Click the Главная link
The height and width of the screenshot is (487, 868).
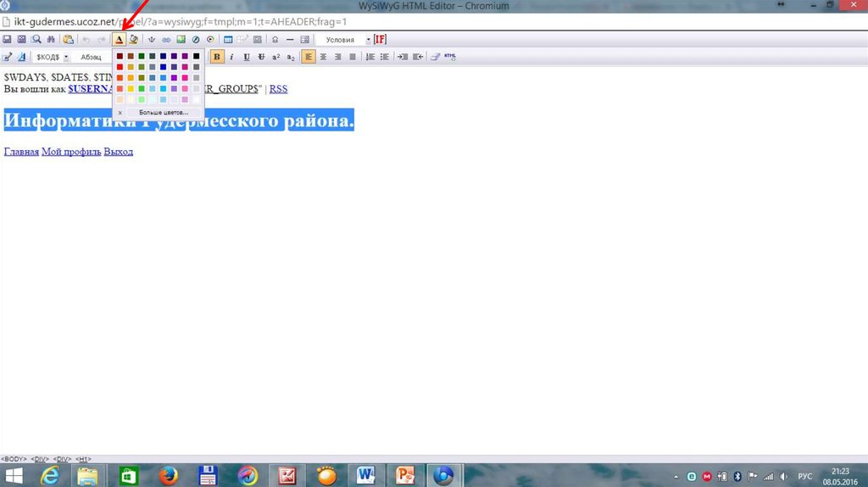[x=21, y=152]
